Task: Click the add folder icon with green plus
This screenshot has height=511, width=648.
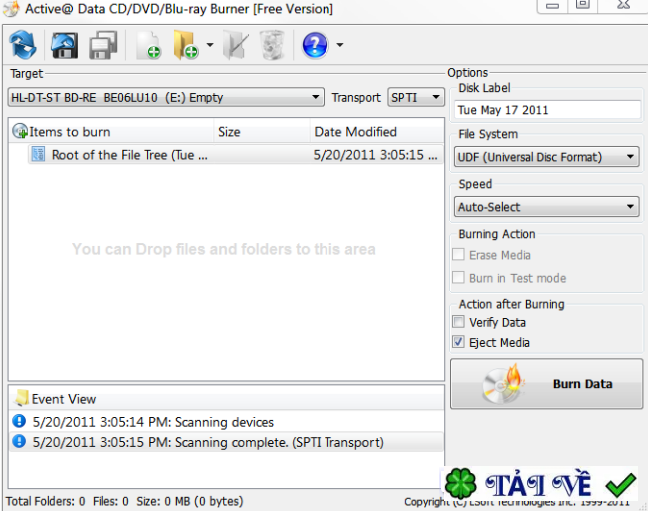Action: (x=186, y=45)
